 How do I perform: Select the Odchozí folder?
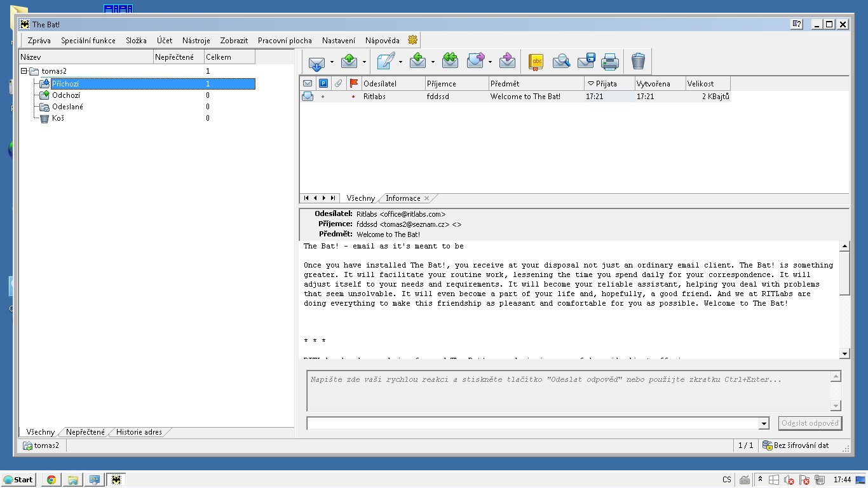pyautogui.click(x=66, y=95)
